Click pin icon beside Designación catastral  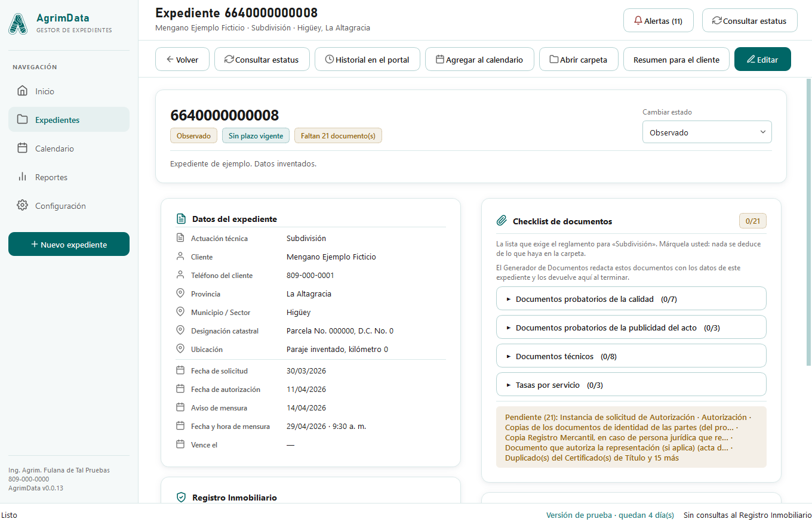pos(180,331)
